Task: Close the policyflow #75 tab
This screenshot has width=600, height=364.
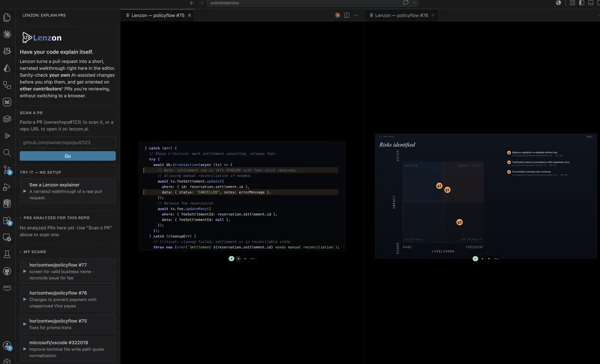Action: tap(190, 15)
